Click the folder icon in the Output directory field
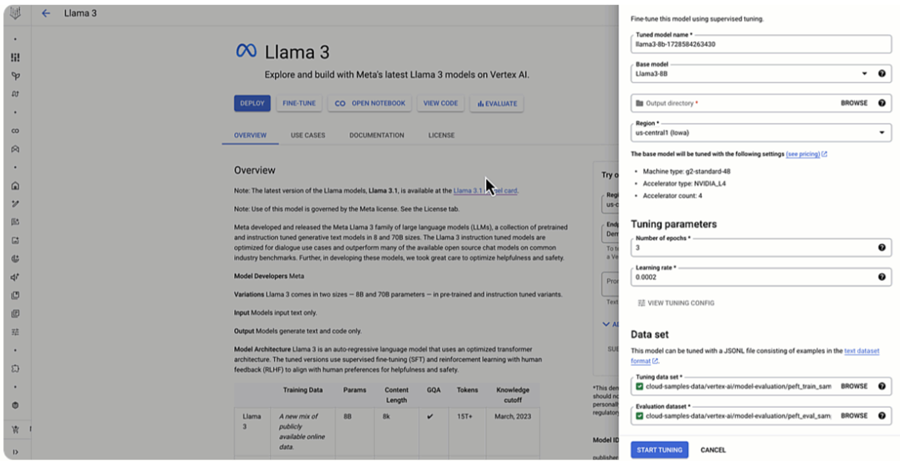The width and height of the screenshot is (900, 461). pos(639,103)
